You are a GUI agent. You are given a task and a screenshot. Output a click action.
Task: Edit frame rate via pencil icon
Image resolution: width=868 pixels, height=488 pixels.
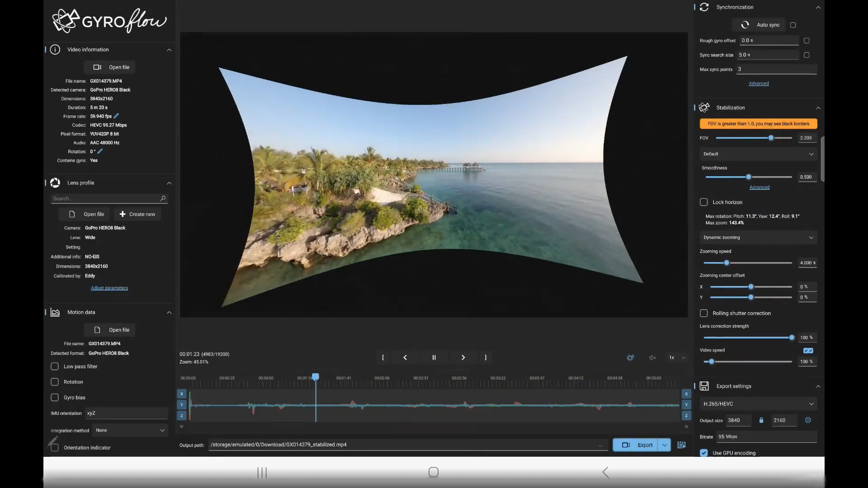(116, 116)
